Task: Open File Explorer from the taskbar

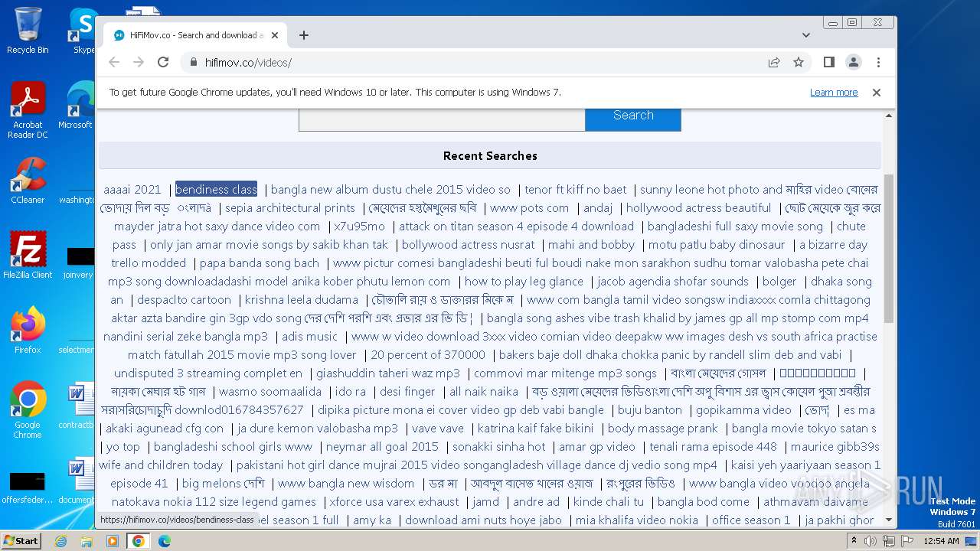Action: (x=87, y=541)
